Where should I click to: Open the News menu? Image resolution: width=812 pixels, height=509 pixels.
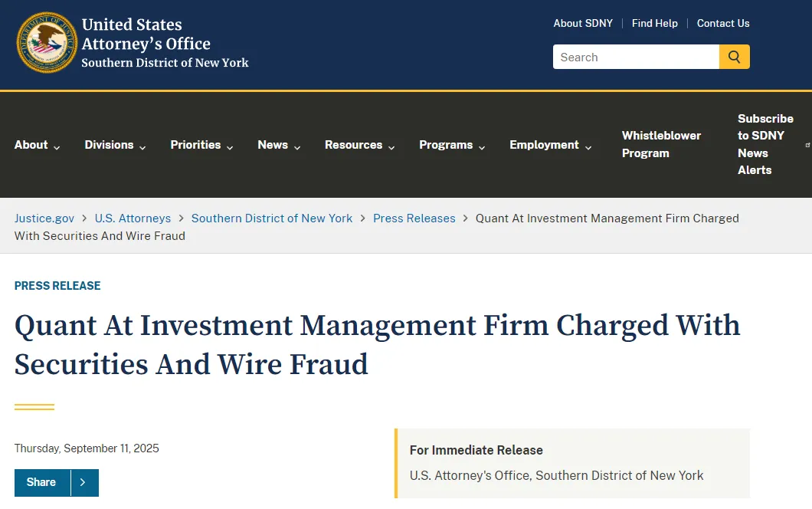[279, 145]
